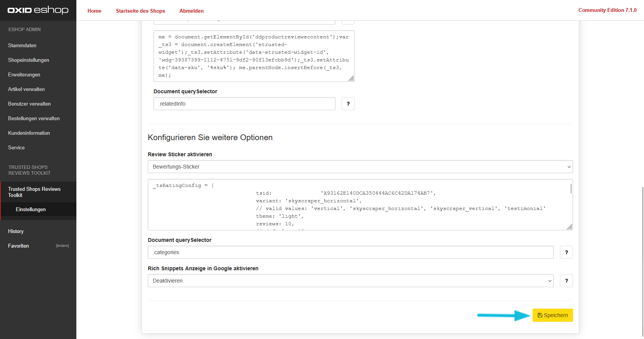The image size is (644, 339).
Task: Click the [ändern] link next to Favoriten
Action: 62,246
